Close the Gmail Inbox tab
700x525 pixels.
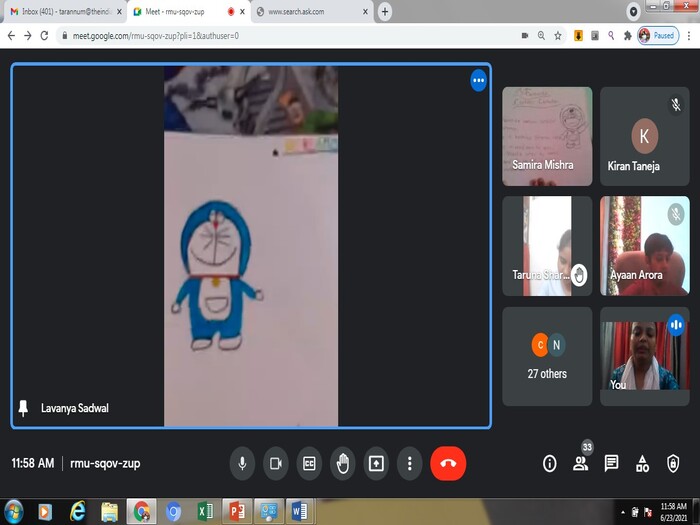tap(119, 12)
